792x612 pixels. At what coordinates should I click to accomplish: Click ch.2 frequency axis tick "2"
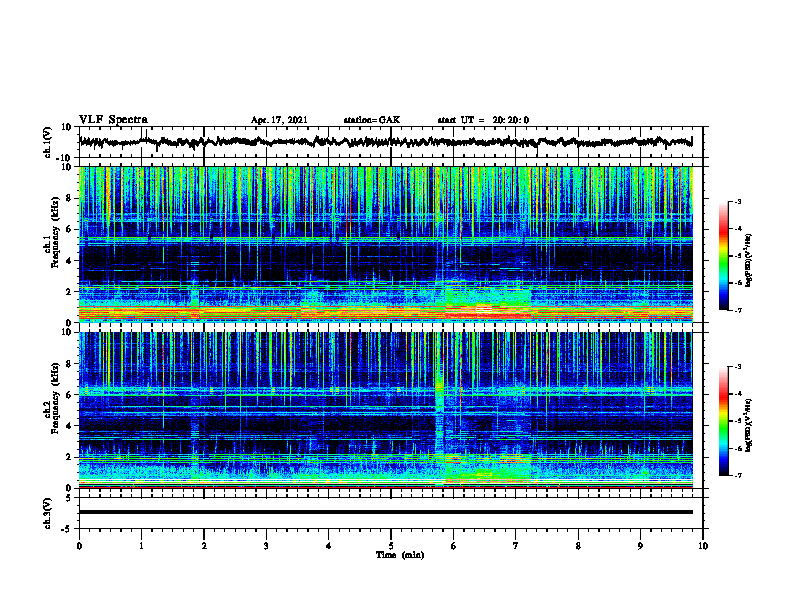[69, 457]
